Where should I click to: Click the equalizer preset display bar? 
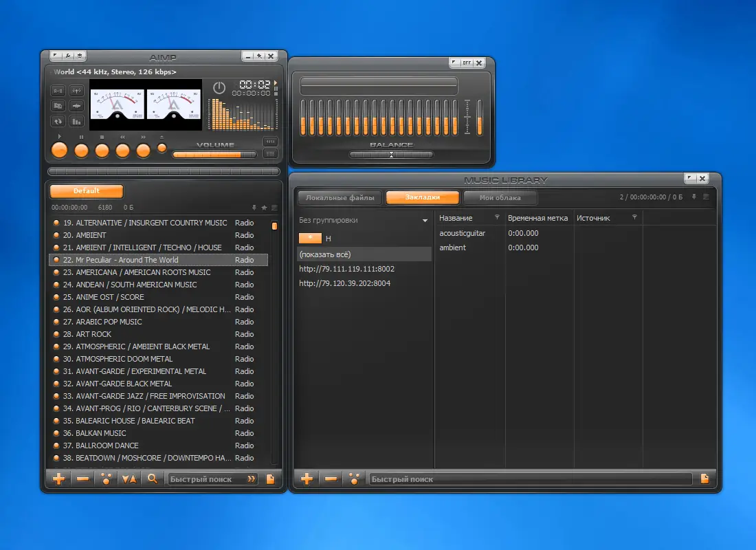(379, 85)
